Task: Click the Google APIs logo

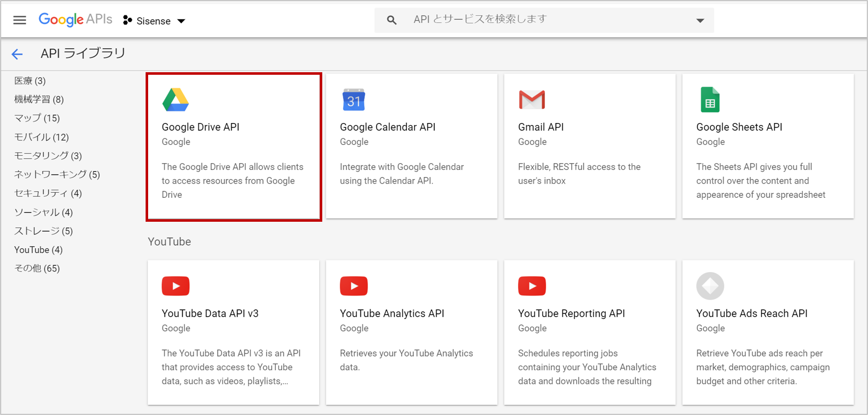Action: point(75,19)
